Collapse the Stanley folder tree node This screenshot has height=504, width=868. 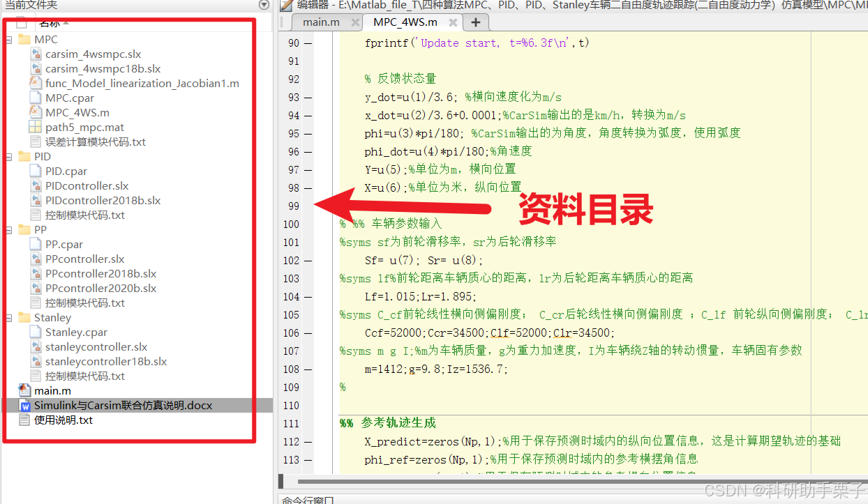click(9, 317)
